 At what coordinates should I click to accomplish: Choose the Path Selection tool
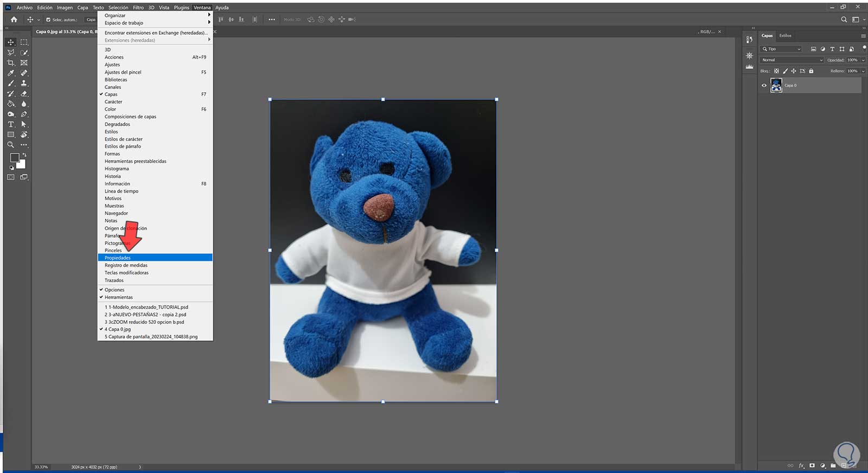pos(24,125)
